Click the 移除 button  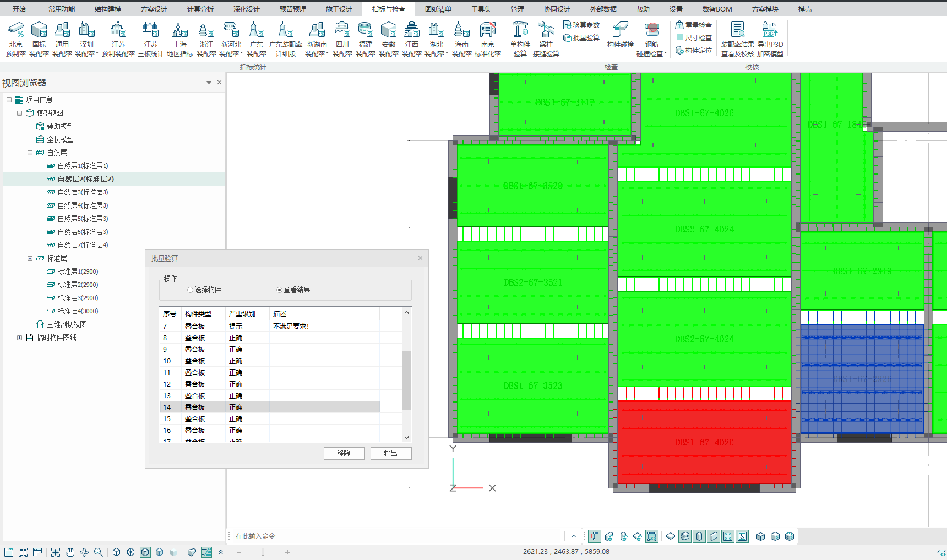point(344,453)
